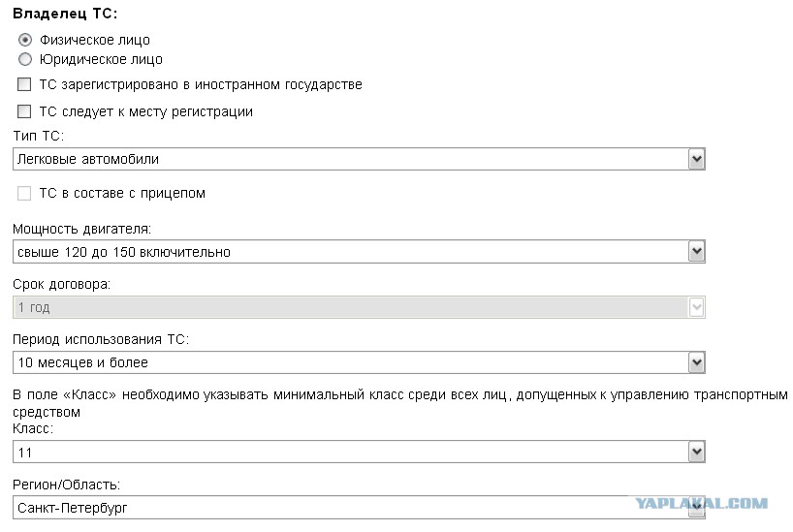The image size is (793, 532).
Task: Click the Санкт-Петербург region field
Action: pyautogui.click(x=359, y=507)
